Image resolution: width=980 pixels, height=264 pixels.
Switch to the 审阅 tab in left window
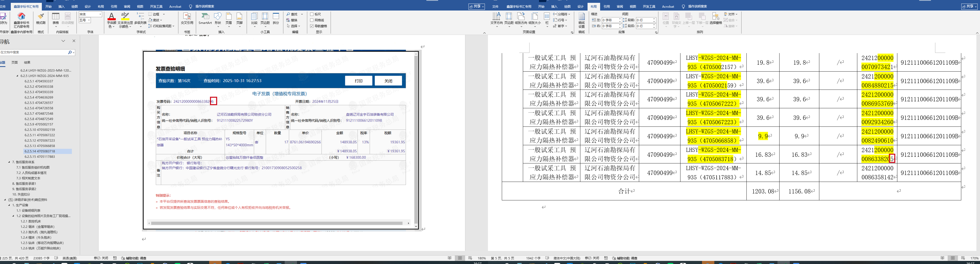coord(127,6)
